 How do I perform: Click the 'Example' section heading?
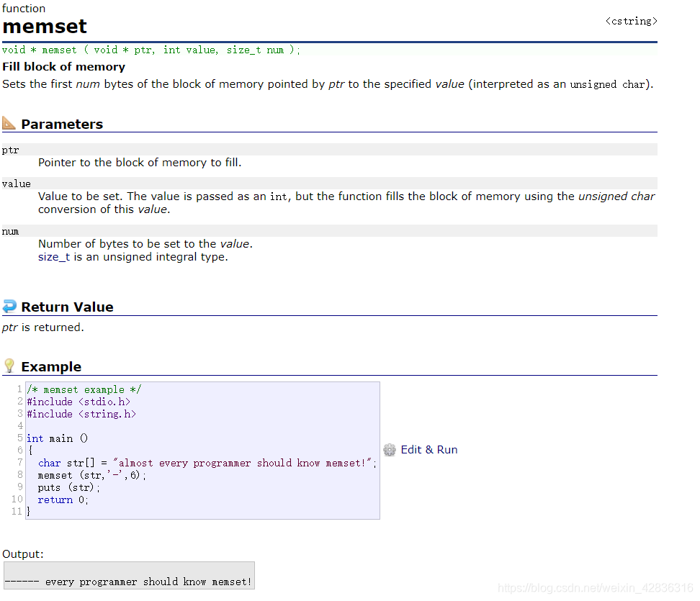[51, 367]
